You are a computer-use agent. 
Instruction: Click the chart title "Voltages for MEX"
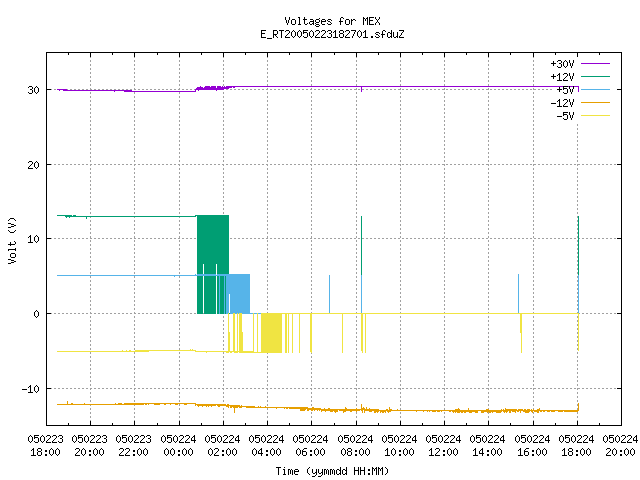pyautogui.click(x=332, y=21)
